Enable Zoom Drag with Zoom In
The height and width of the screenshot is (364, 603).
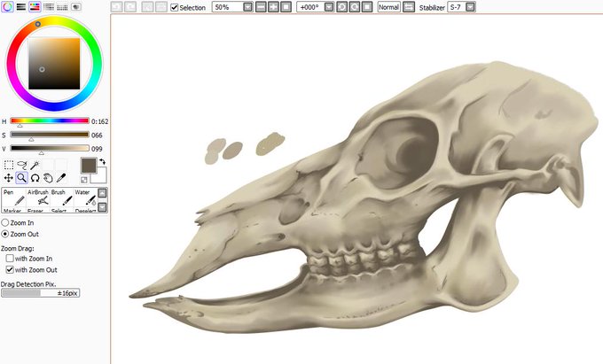[10, 259]
